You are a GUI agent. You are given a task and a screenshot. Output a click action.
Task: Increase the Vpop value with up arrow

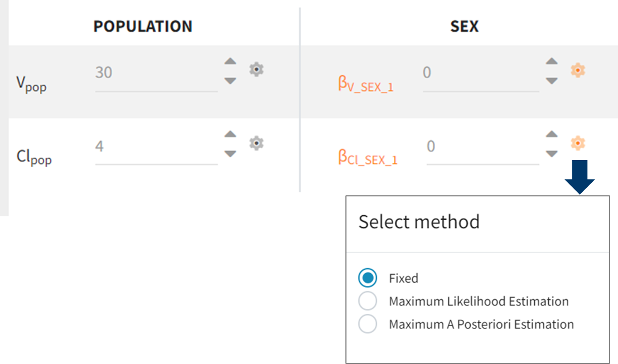(230, 61)
